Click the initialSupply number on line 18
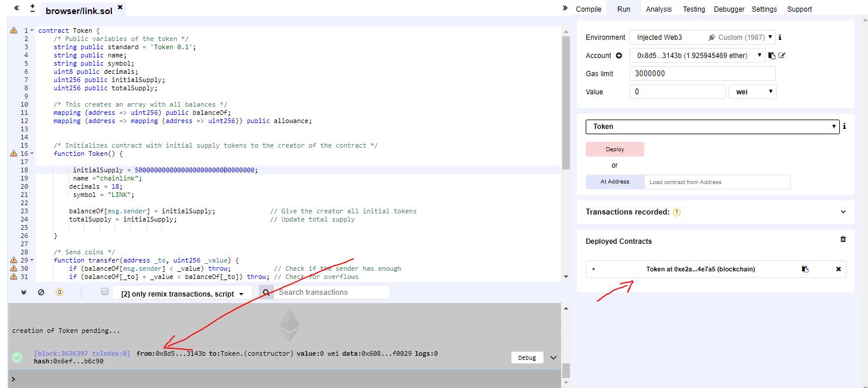Screen dimensions: 868x388 (194, 170)
